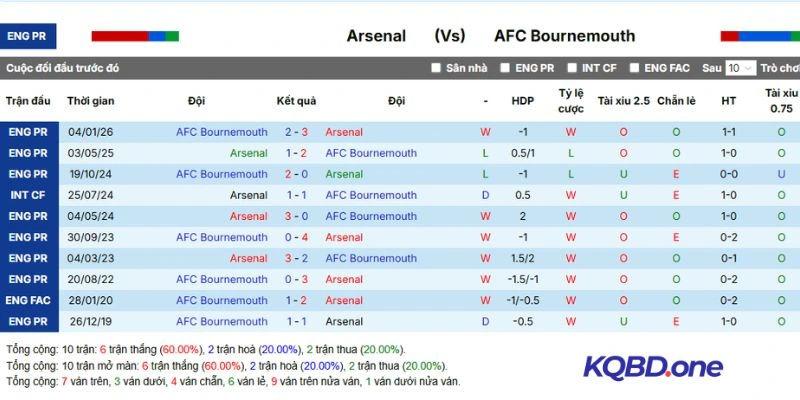Tick the ENG PR filter checkbox

click(505, 68)
